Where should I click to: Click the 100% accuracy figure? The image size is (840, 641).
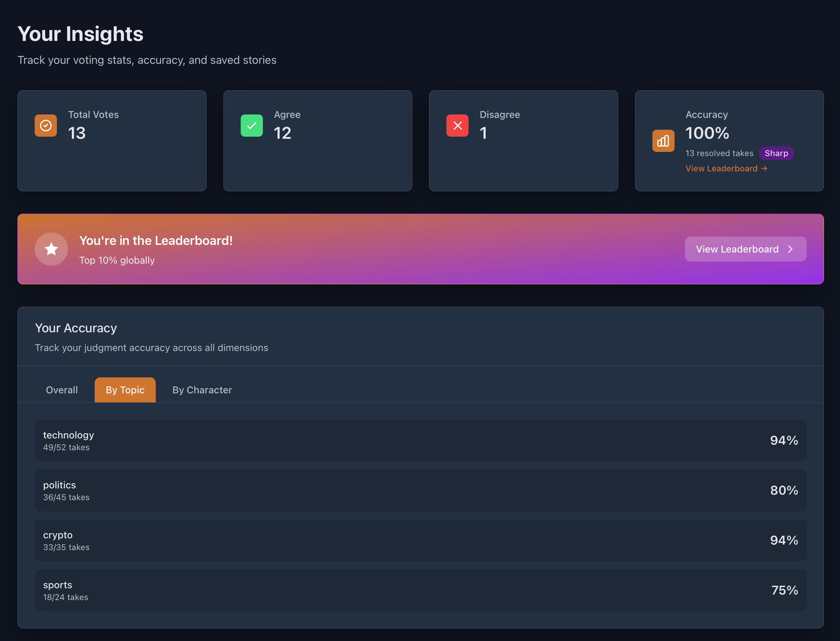[707, 133]
